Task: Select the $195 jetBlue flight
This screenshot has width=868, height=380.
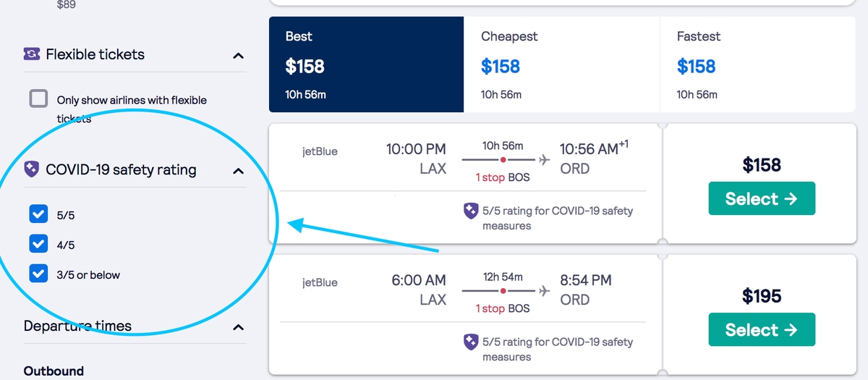Action: click(x=761, y=330)
